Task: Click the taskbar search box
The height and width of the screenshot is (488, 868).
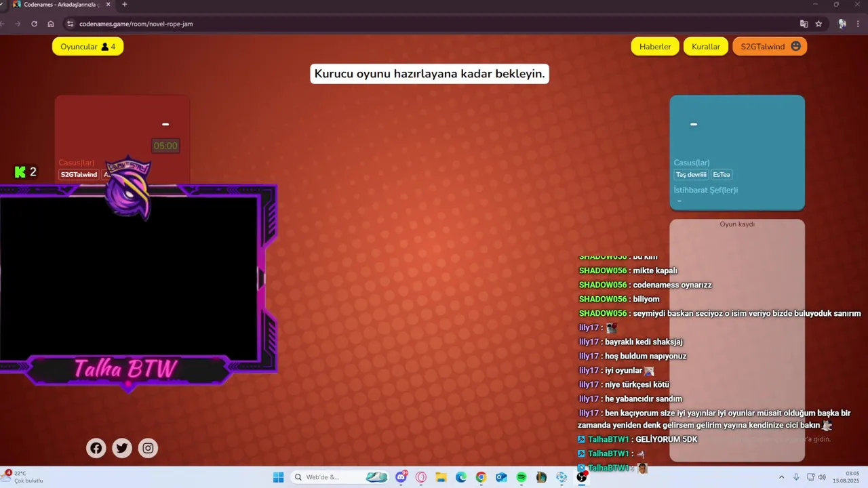Action: tap(340, 477)
